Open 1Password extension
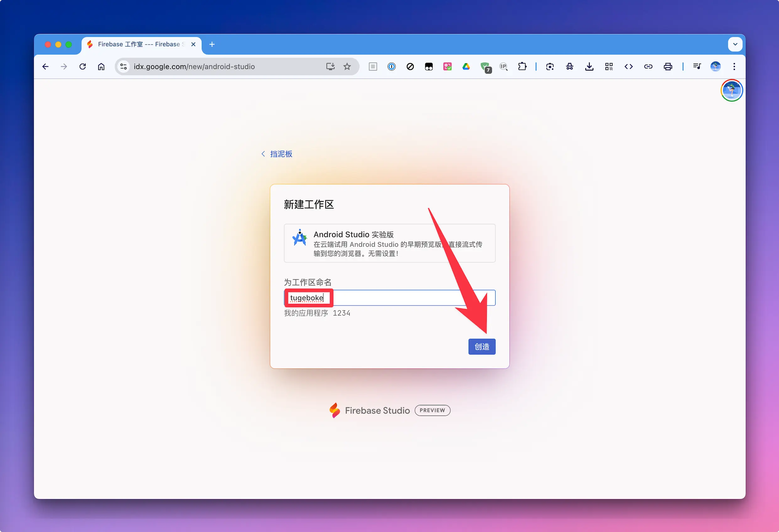Image resolution: width=779 pixels, height=532 pixels. (391, 67)
